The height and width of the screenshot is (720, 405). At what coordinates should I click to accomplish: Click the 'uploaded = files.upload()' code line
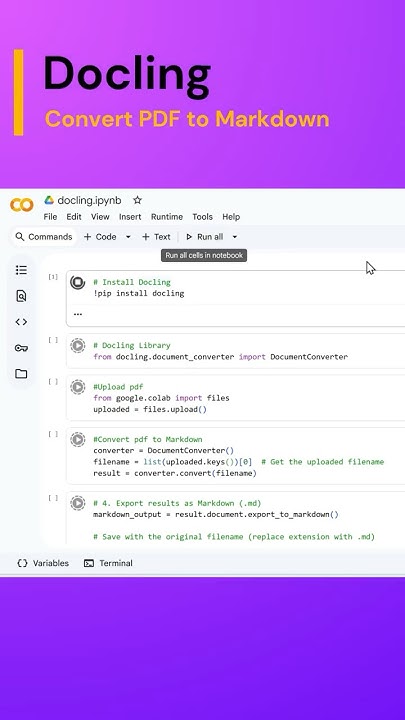point(150,409)
